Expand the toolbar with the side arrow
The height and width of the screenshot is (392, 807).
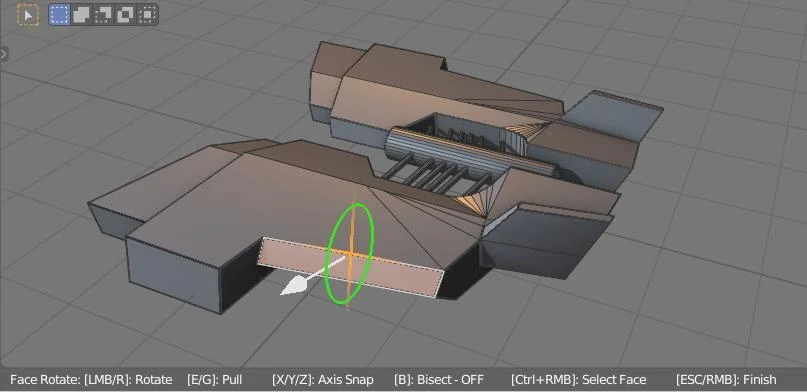[x=4, y=53]
